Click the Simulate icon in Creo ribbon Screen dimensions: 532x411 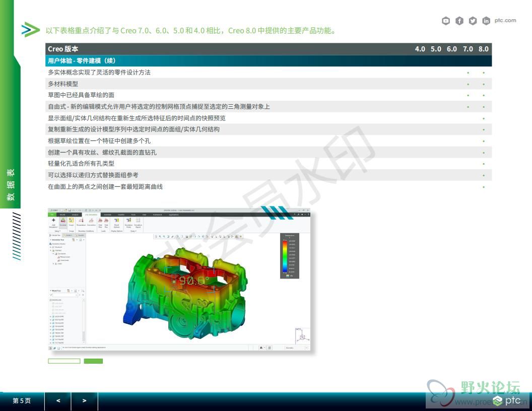63,221
